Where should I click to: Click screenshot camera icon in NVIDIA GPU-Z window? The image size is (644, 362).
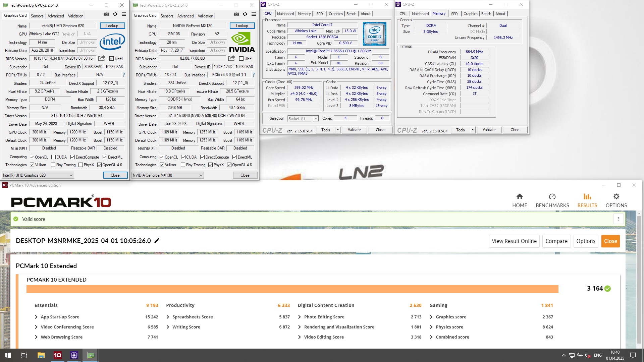pos(236,14)
